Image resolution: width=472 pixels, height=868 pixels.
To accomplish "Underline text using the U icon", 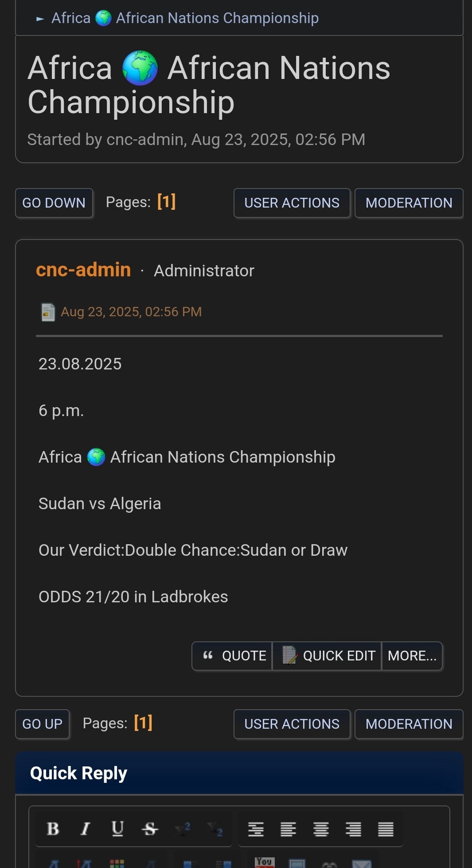I will pyautogui.click(x=117, y=829).
